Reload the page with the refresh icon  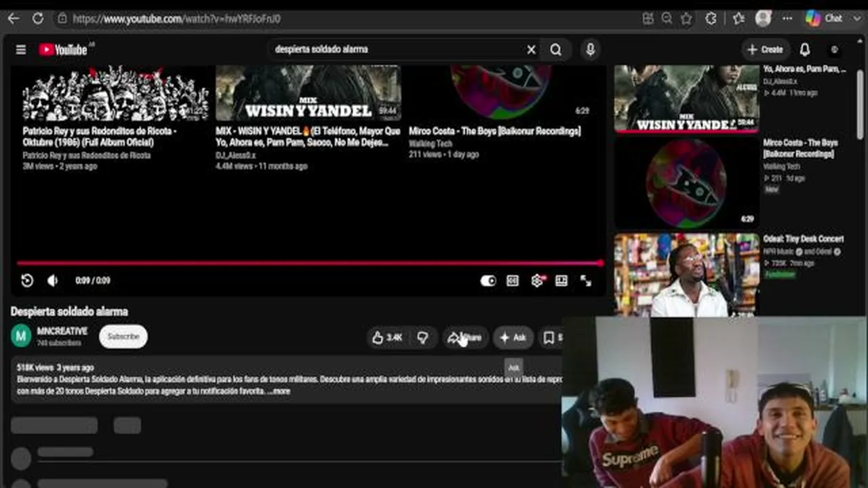(38, 18)
